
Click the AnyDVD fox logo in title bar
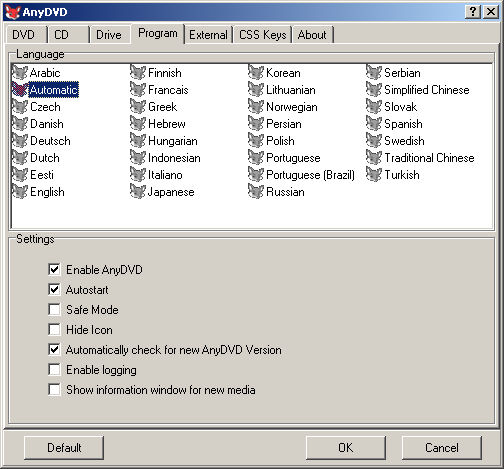13,12
